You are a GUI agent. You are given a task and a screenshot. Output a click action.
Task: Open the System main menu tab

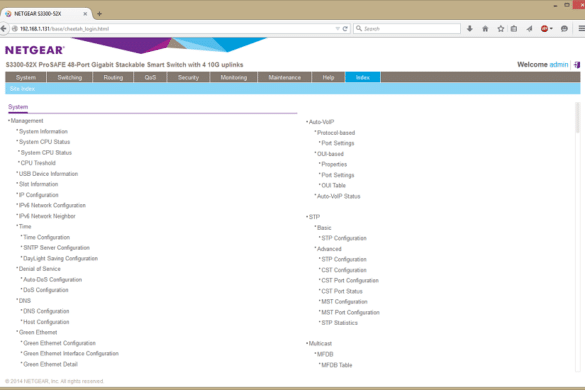26,77
